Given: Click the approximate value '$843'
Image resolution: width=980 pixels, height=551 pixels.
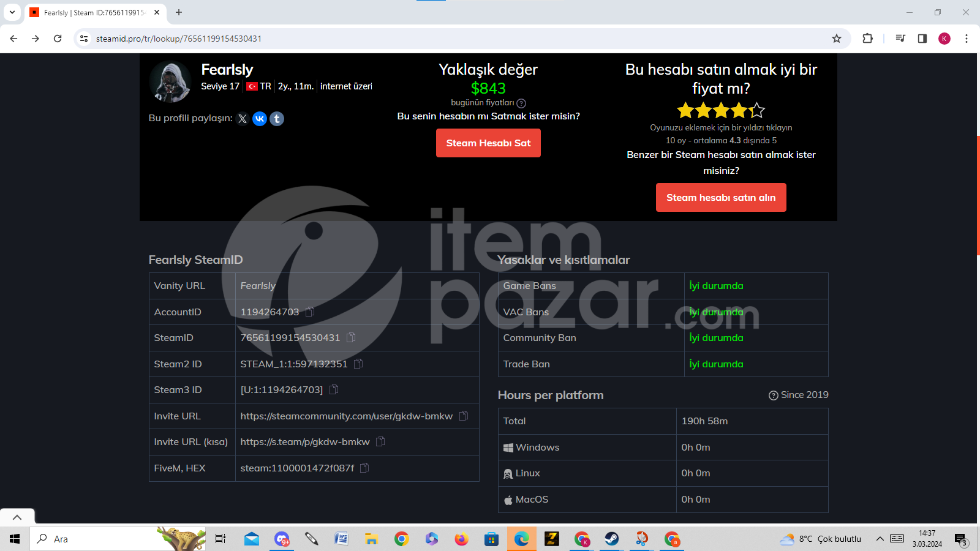Looking at the screenshot, I should (488, 88).
